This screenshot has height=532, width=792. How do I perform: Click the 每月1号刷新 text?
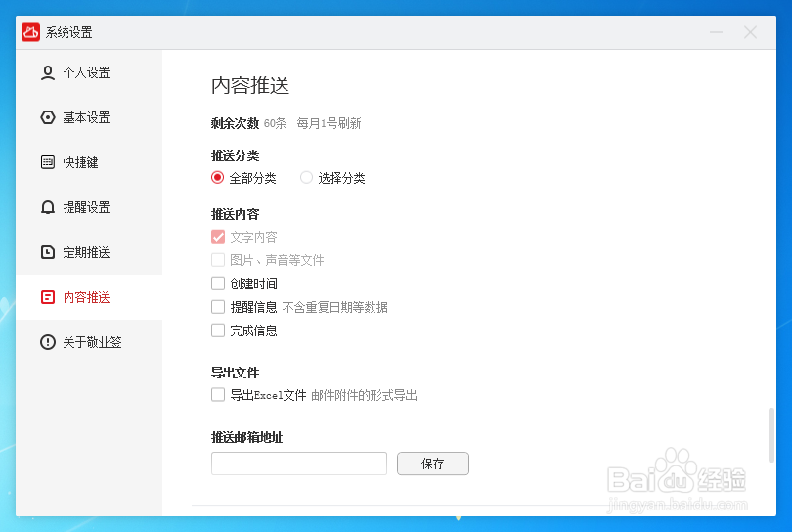click(x=329, y=124)
